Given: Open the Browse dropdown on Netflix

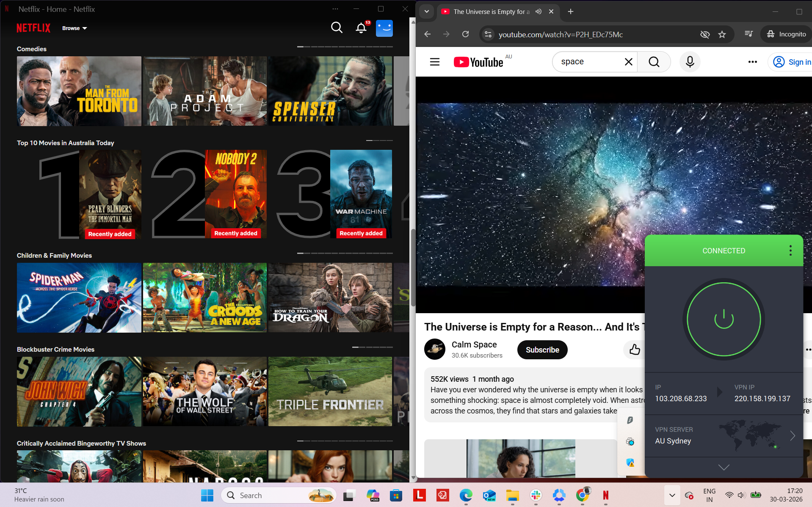Looking at the screenshot, I should [x=75, y=28].
